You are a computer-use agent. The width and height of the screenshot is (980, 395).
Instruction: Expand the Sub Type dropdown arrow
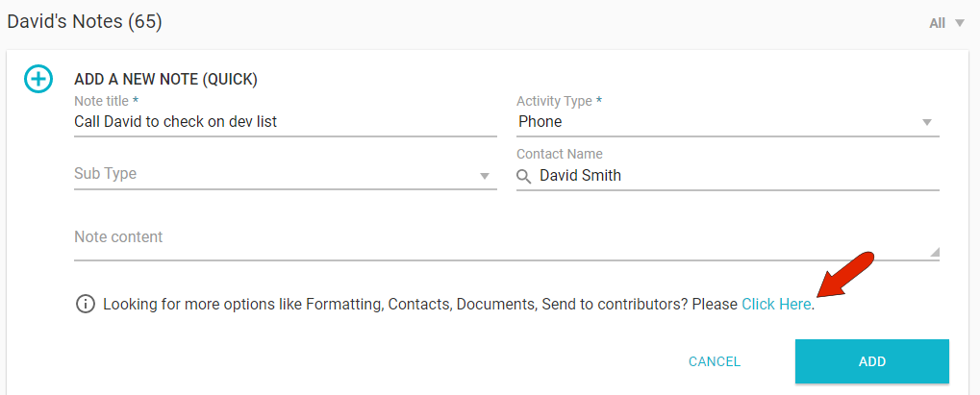point(485,176)
